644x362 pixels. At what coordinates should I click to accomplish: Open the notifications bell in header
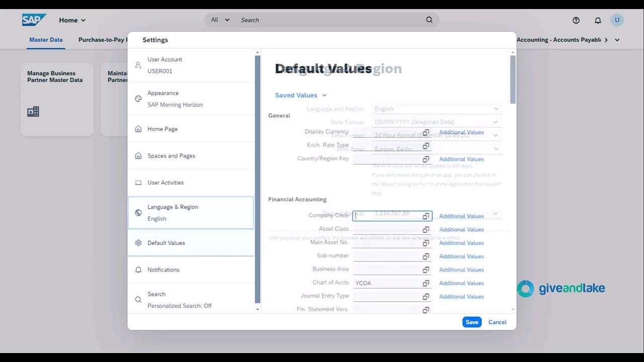point(598,21)
